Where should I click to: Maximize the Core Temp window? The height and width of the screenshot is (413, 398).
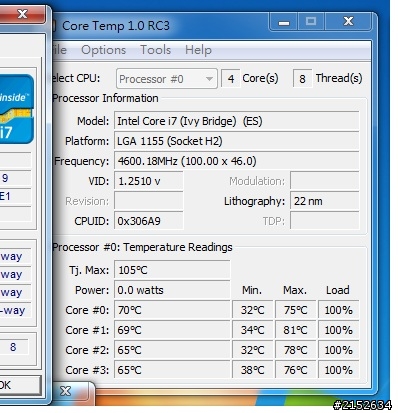311,22
